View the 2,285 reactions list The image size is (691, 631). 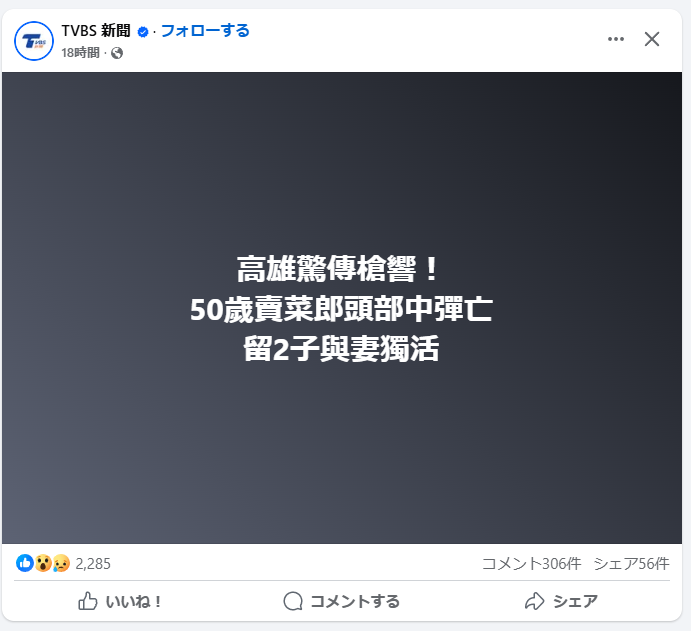click(93, 564)
